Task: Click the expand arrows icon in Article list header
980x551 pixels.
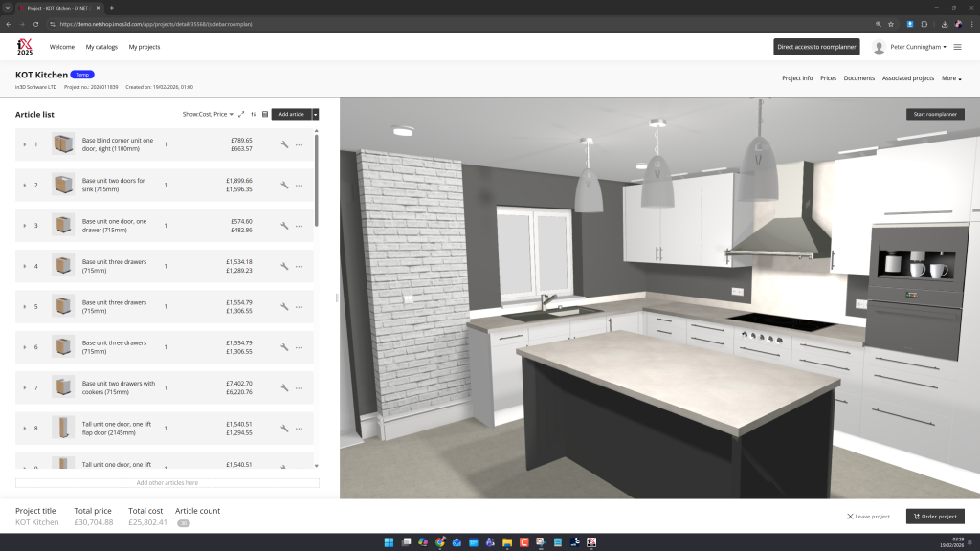Action: pyautogui.click(x=241, y=114)
